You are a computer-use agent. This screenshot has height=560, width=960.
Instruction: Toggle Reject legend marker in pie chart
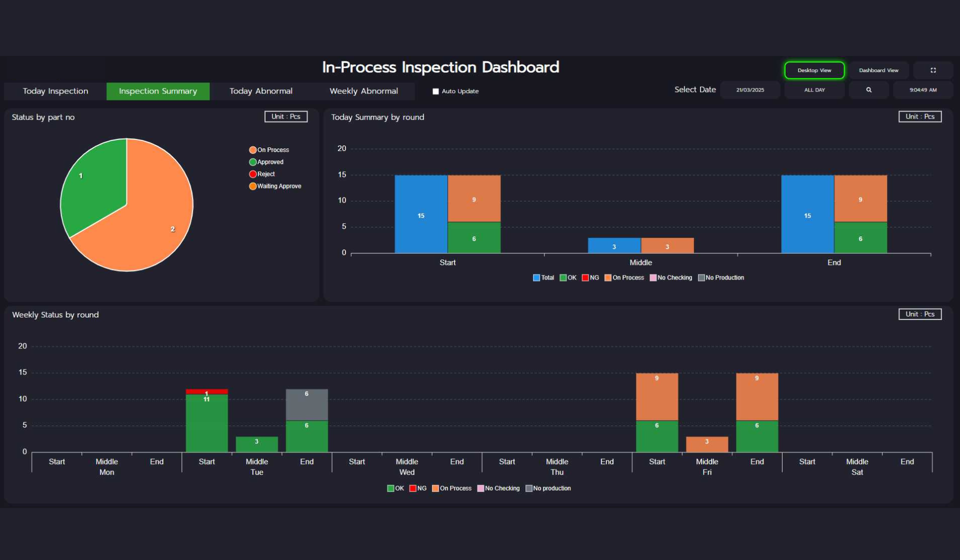pyautogui.click(x=253, y=174)
